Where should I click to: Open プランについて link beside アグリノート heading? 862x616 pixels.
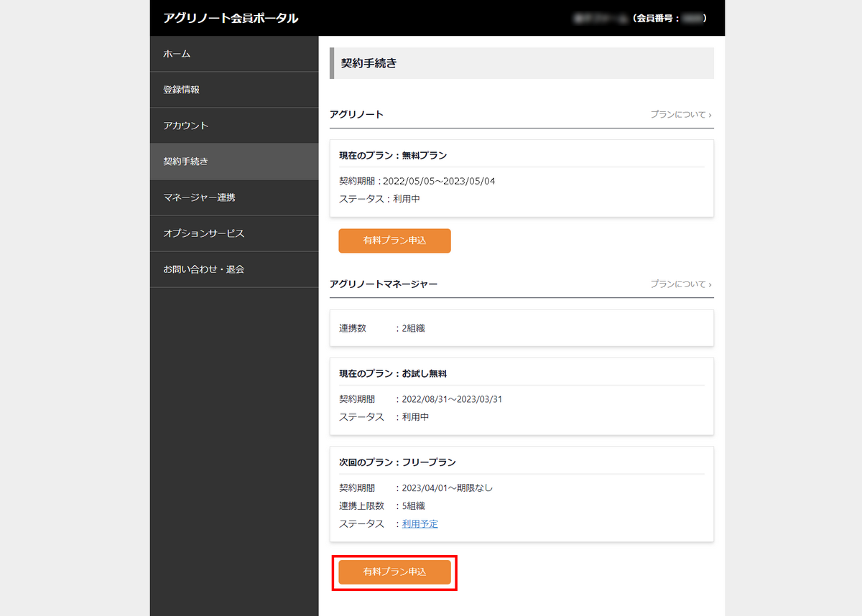pos(681,114)
